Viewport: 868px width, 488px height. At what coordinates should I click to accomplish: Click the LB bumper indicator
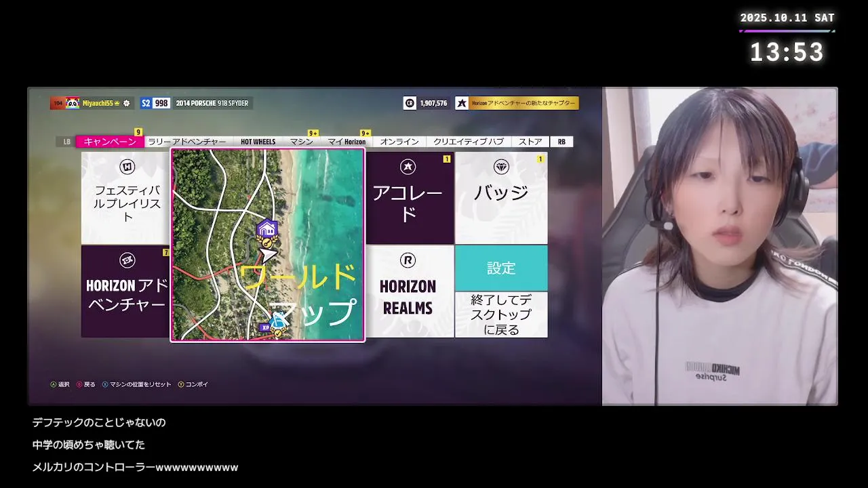click(x=66, y=142)
